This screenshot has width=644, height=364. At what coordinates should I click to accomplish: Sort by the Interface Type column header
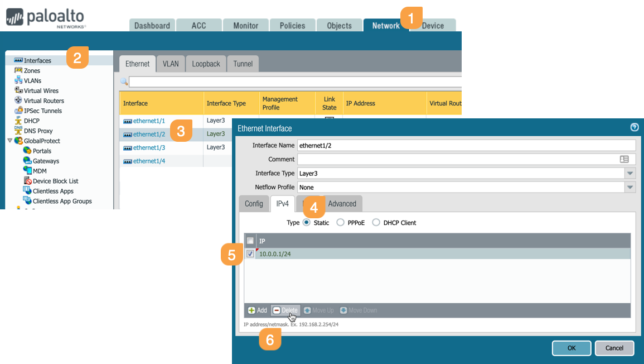tap(231, 103)
